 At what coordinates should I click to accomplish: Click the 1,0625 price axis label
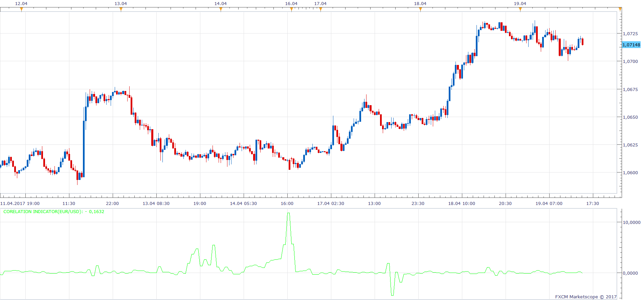(x=630, y=145)
